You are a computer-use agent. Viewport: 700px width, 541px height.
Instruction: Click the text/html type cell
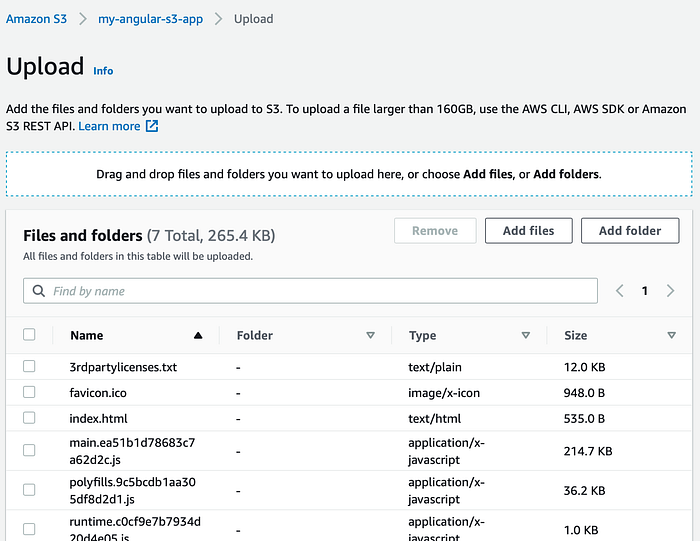click(434, 419)
